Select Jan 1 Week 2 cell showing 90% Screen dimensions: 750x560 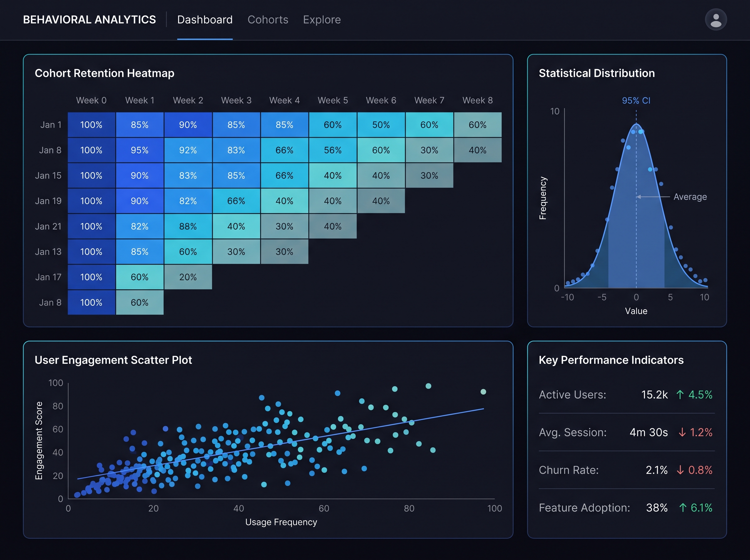(x=188, y=125)
